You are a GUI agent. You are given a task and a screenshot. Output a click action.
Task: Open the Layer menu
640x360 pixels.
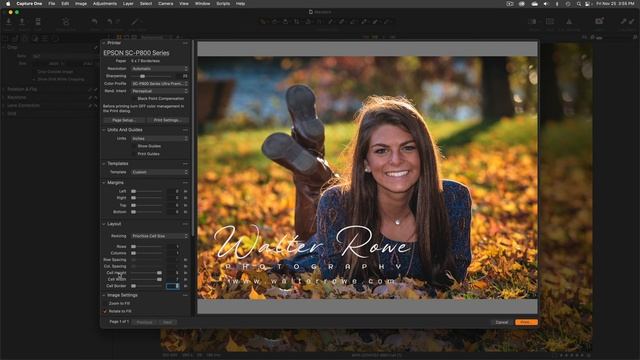click(128, 4)
